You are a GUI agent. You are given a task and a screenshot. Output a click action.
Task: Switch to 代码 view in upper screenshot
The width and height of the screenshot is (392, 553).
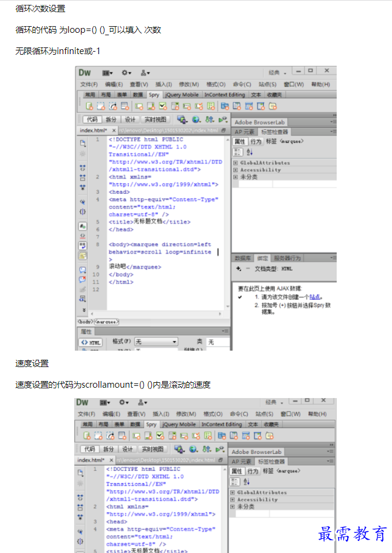92,120
